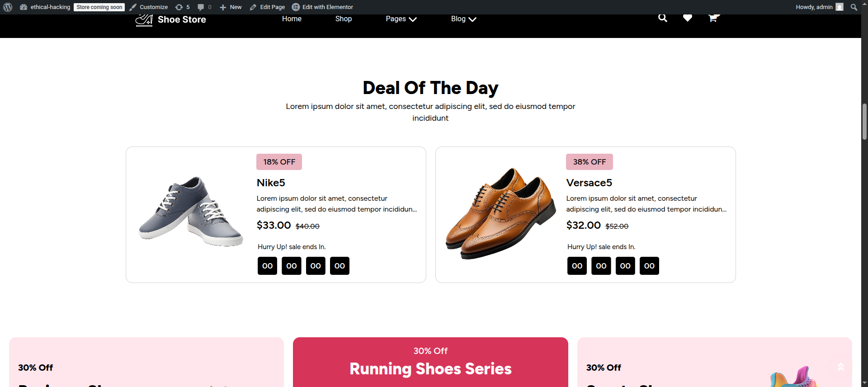
Task: Open the comments bubble icon
Action: [x=204, y=7]
